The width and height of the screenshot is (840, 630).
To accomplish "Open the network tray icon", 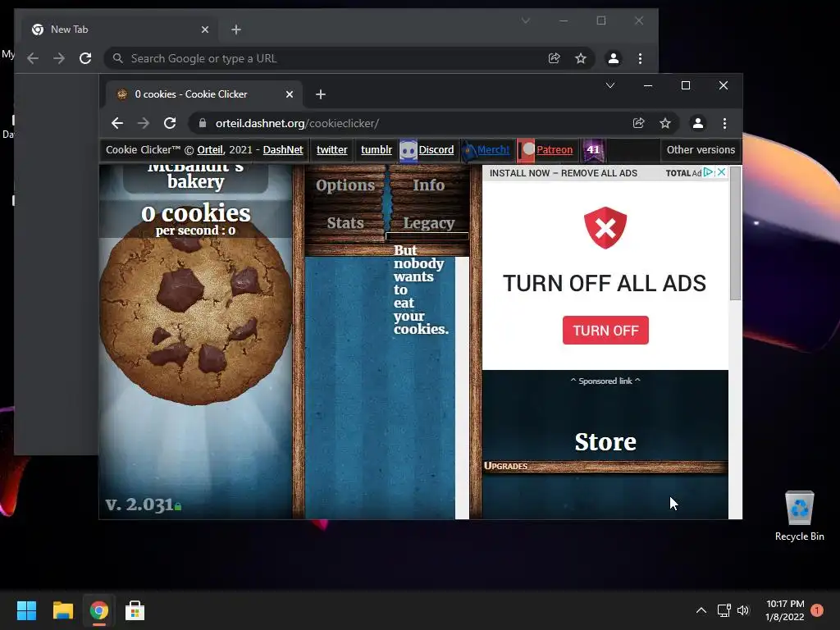I will click(x=724, y=610).
